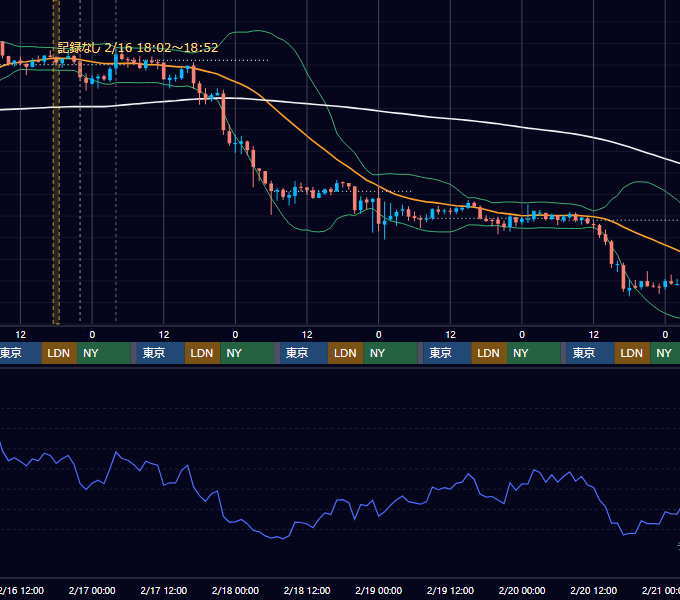Select the 東京 session block on 2/19
680x600 pixels.
[448, 353]
